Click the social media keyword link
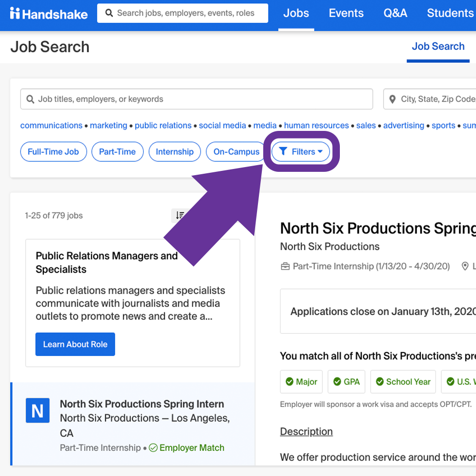This screenshot has width=476, height=476. coord(222,125)
